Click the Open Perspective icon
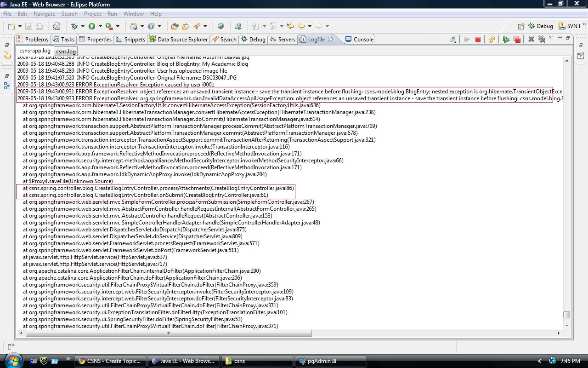 (x=521, y=26)
